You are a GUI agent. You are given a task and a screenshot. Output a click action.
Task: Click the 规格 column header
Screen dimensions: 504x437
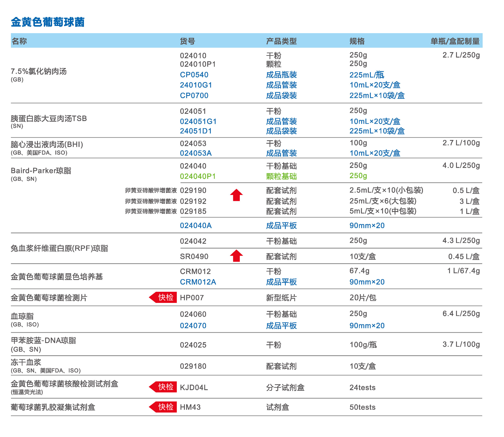coord(357,41)
